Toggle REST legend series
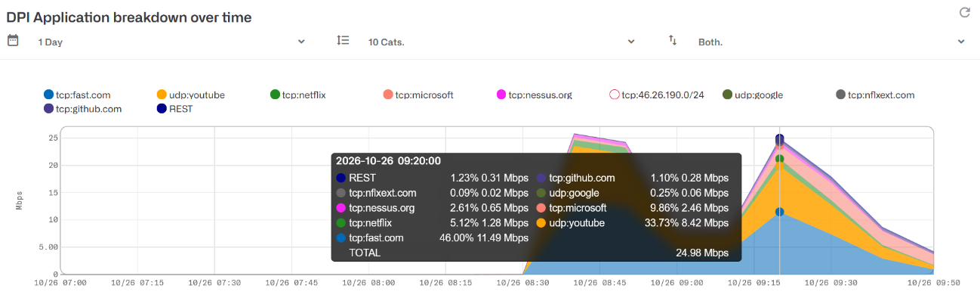Image resolution: width=980 pixels, height=304 pixels. pos(175,108)
